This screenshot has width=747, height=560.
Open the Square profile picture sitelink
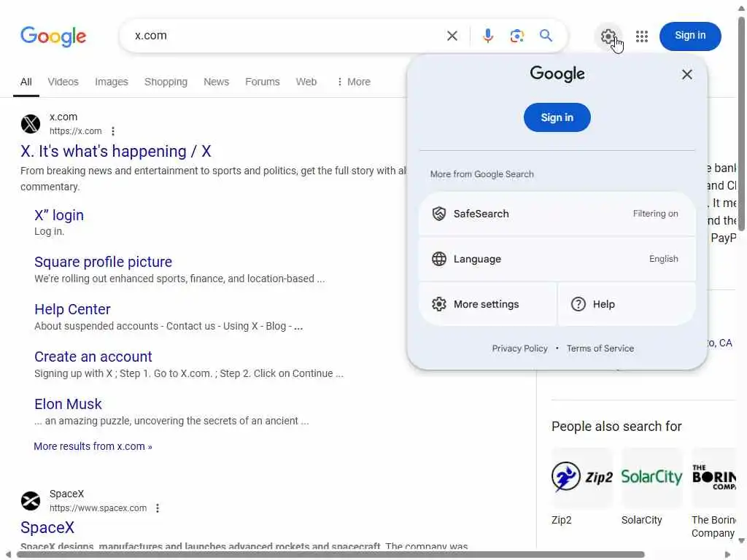tap(103, 262)
